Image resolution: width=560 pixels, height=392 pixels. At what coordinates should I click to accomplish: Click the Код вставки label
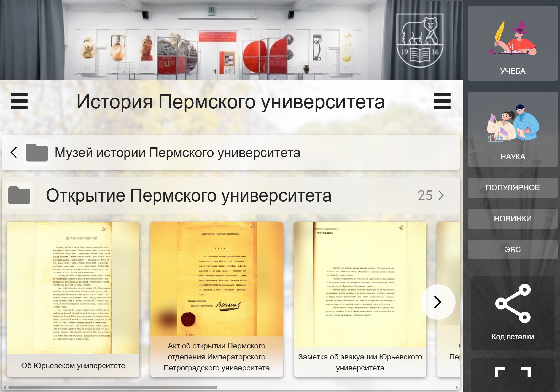[513, 337]
